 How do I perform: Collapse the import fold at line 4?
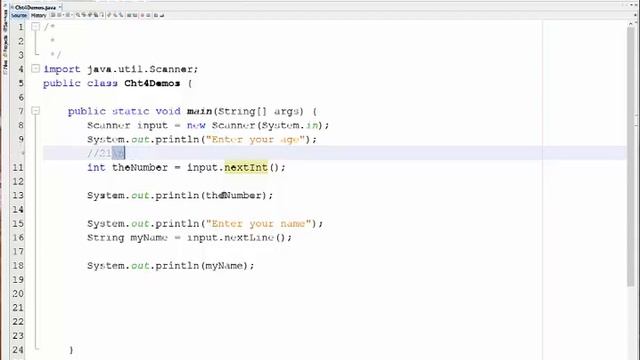pyautogui.click(x=36, y=69)
